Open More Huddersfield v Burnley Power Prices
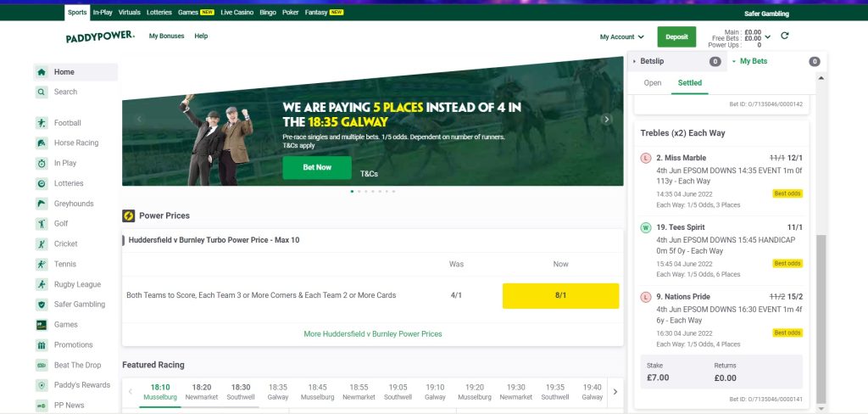868x414 pixels. coord(373,334)
